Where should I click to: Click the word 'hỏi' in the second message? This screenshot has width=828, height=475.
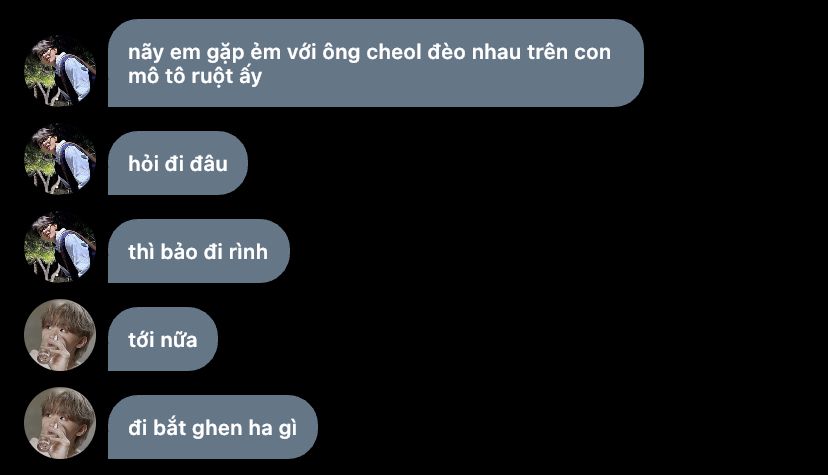pos(144,164)
